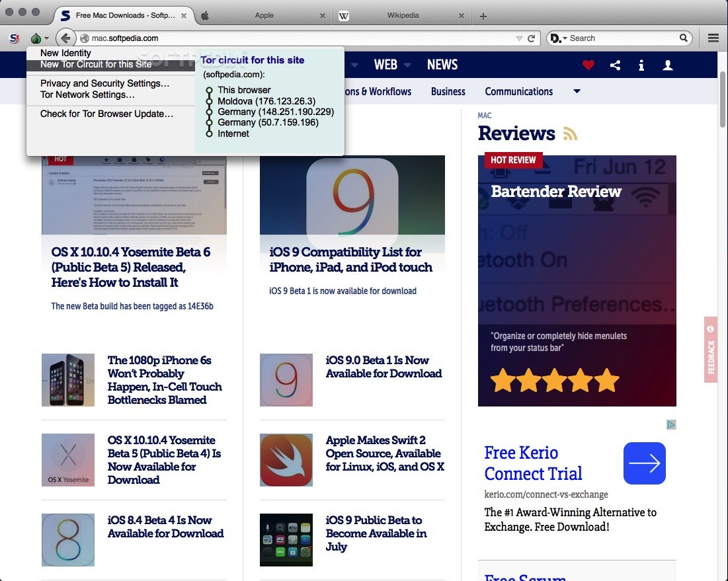Viewport: 728px width, 581px height.
Task: Expand the more categories arrow after Communications
Action: (577, 91)
